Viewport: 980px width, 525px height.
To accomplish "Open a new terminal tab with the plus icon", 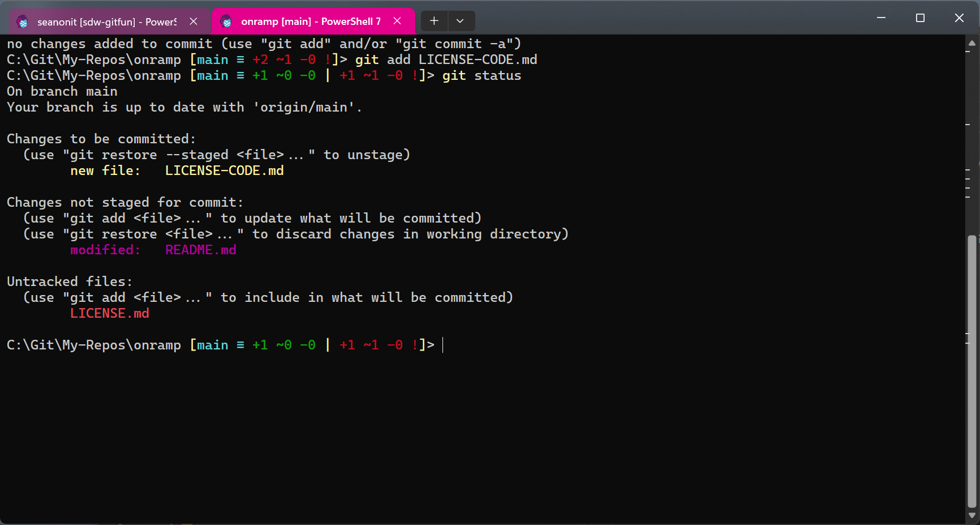I will point(433,20).
